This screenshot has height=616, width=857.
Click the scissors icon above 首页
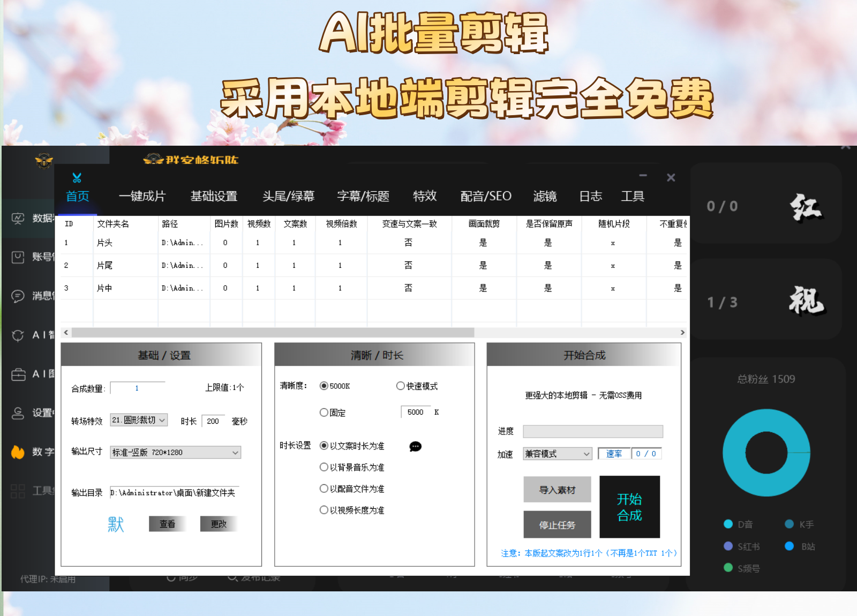77,178
